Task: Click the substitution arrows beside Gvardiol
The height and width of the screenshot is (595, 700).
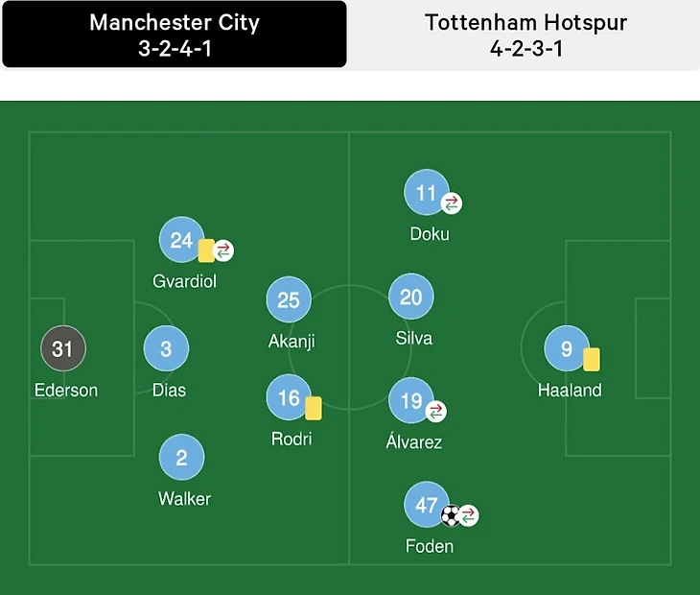Action: point(223,250)
